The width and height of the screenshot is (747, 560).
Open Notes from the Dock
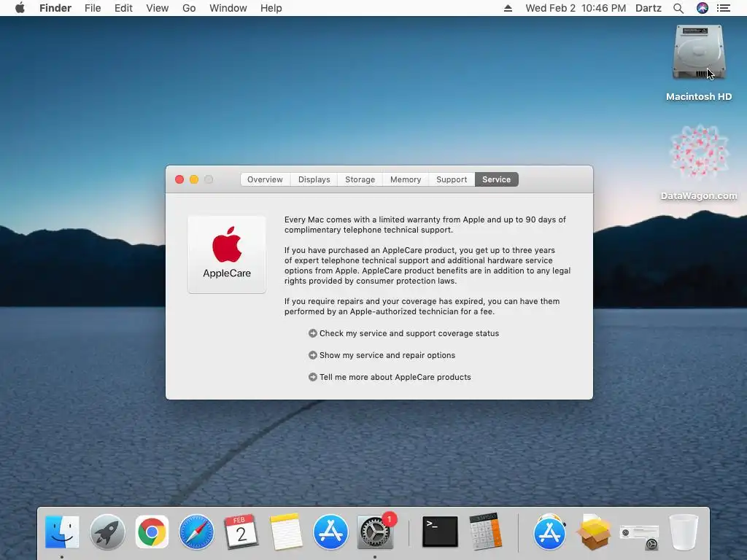pyautogui.click(x=286, y=532)
